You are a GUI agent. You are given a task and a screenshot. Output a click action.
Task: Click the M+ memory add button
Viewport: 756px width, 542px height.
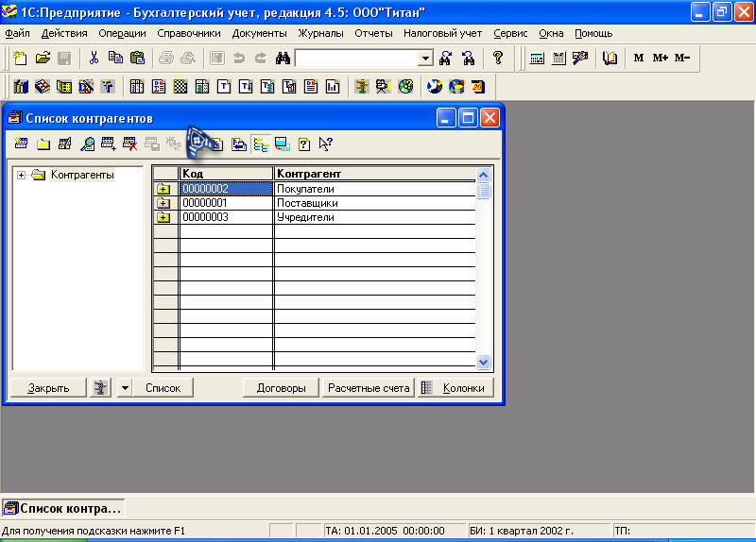pyautogui.click(x=660, y=58)
